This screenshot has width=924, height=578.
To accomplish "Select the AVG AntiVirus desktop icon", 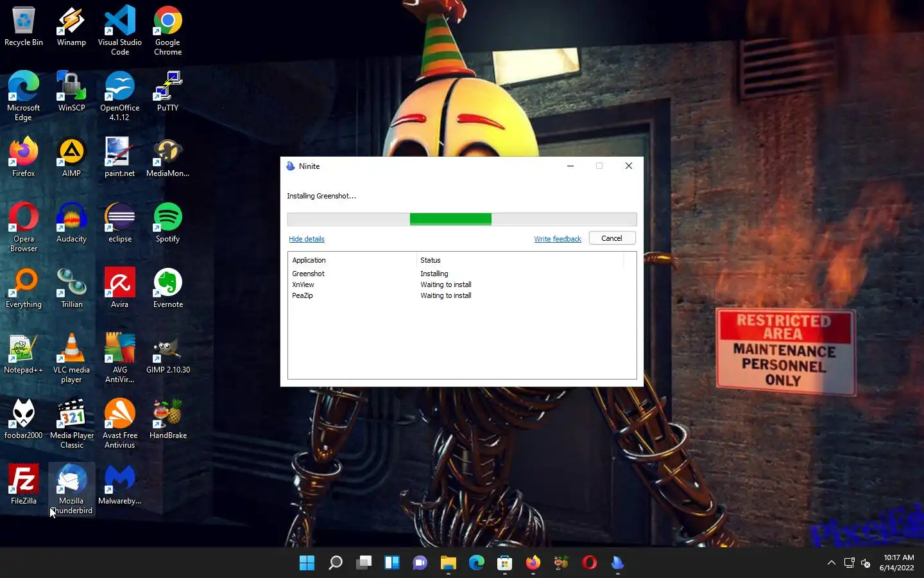I will (x=120, y=358).
